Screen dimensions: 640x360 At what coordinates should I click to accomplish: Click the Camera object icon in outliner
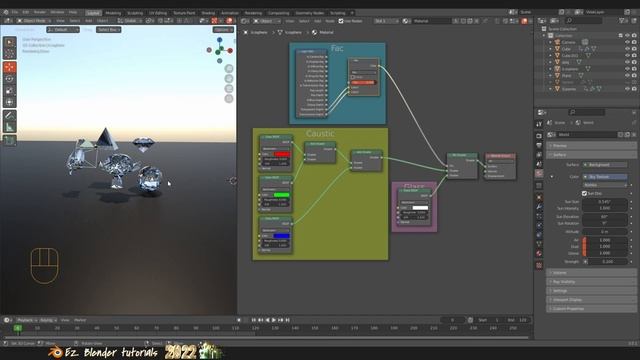pos(557,42)
